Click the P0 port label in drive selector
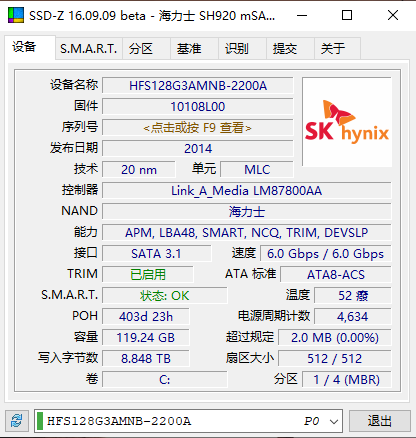The height and width of the screenshot is (438, 416). click(312, 421)
